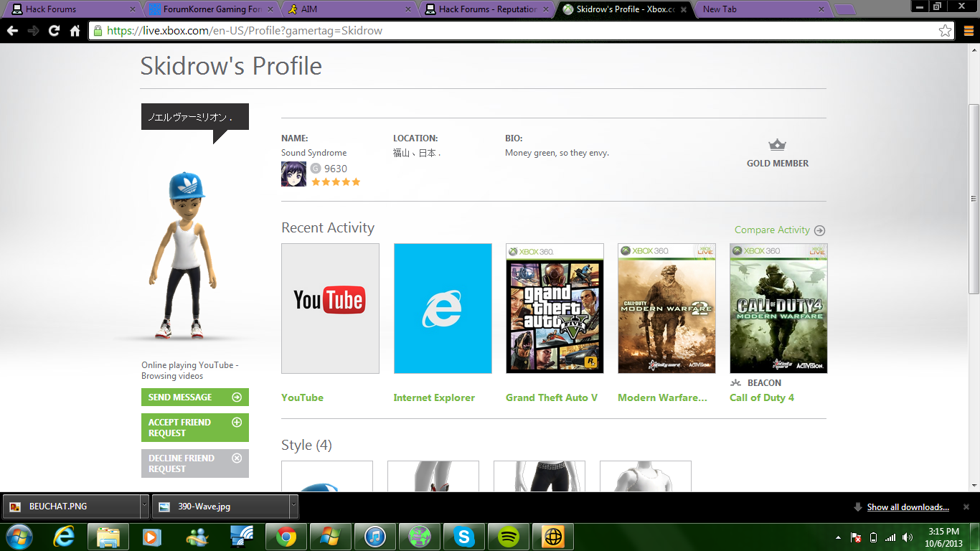
Task: Open the Grand Theft Auto V link
Action: (552, 397)
